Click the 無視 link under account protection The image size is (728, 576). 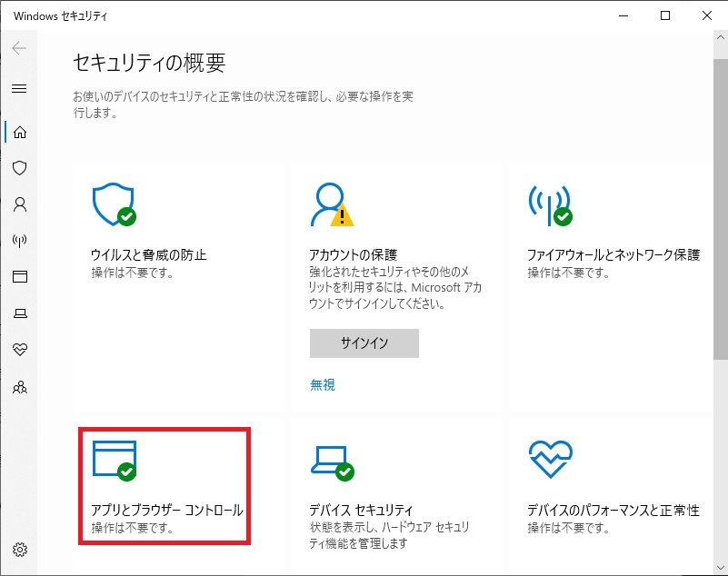click(x=320, y=383)
